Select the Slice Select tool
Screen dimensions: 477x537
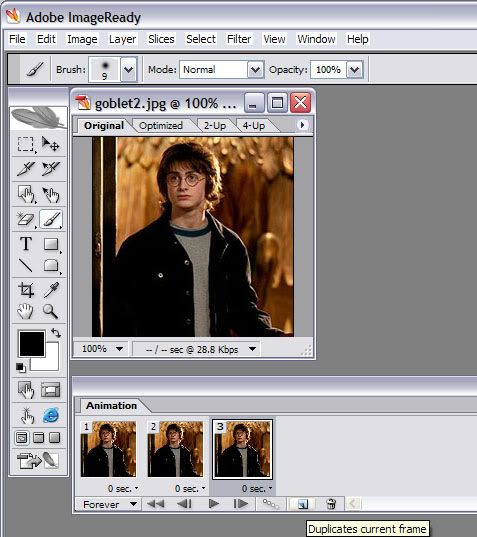click(x=50, y=168)
